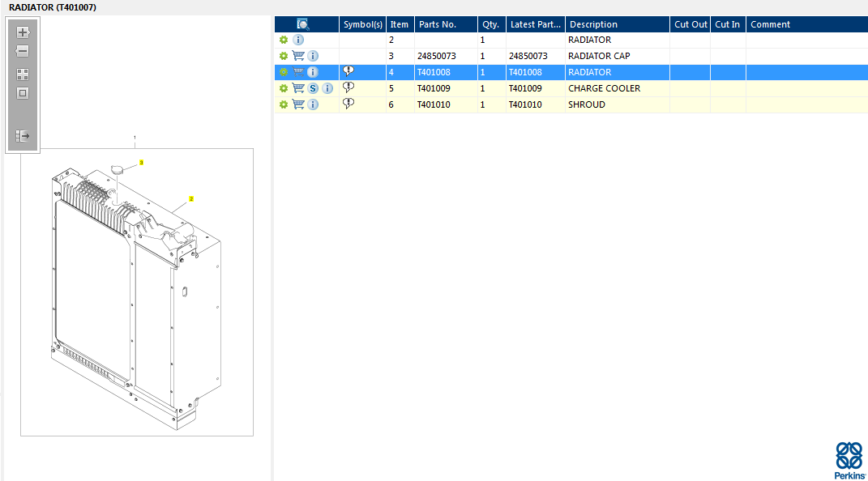Click the note symbol for CHARGE COOLER
The width and height of the screenshot is (868, 481).
point(348,87)
